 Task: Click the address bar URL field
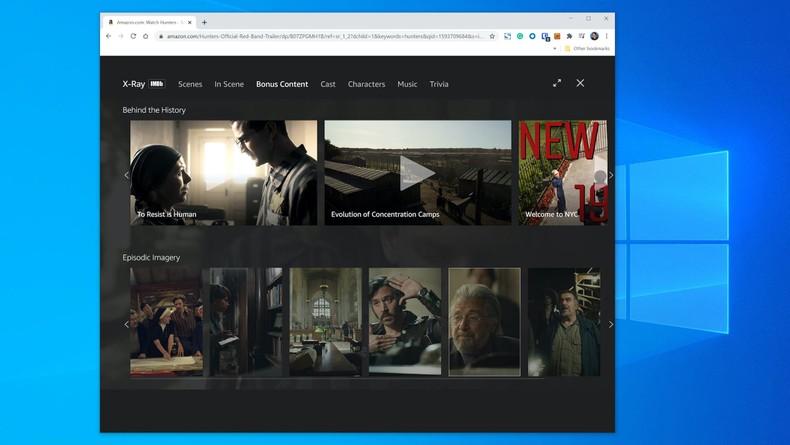tap(320, 36)
